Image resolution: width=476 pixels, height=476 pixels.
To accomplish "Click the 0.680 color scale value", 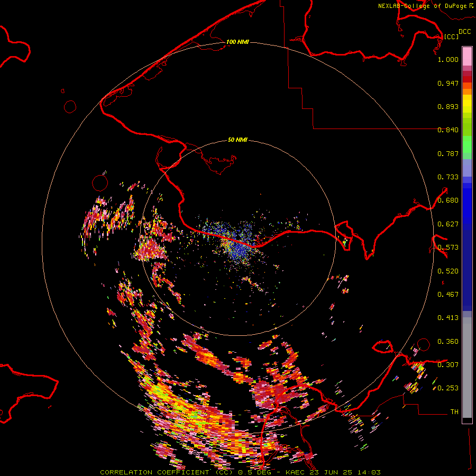I will click(448, 200).
